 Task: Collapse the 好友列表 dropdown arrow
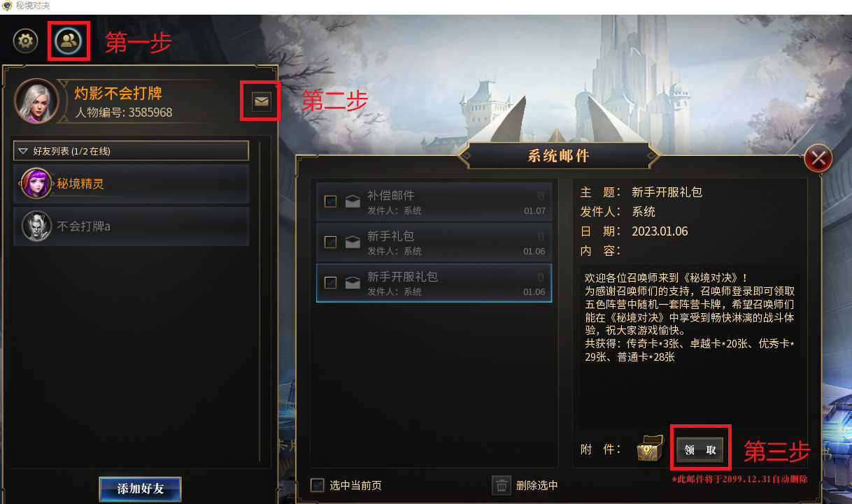tap(23, 151)
